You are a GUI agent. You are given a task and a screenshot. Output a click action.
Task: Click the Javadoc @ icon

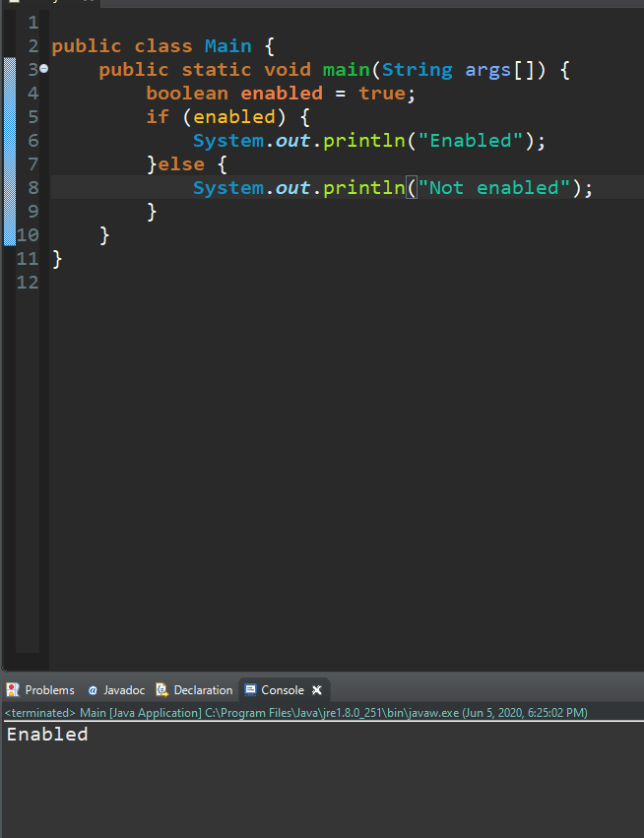click(x=93, y=690)
